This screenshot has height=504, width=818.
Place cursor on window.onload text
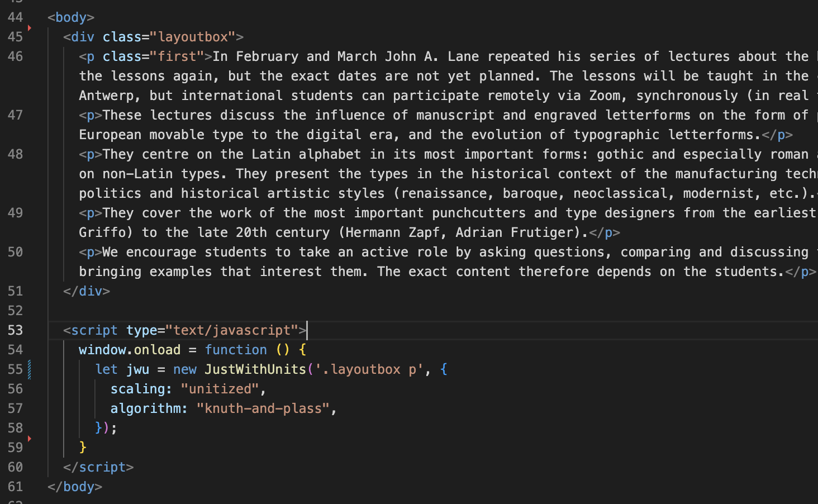click(x=130, y=350)
